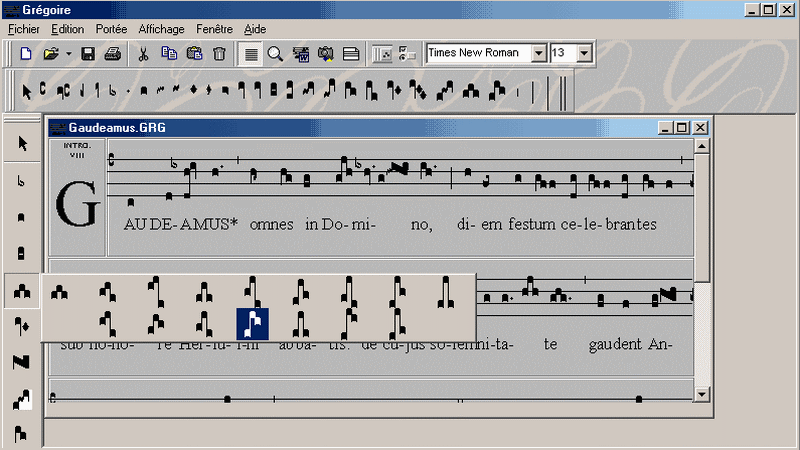The width and height of the screenshot is (800, 450).
Task: Select the C clef in neume toolbar
Action: click(42, 90)
